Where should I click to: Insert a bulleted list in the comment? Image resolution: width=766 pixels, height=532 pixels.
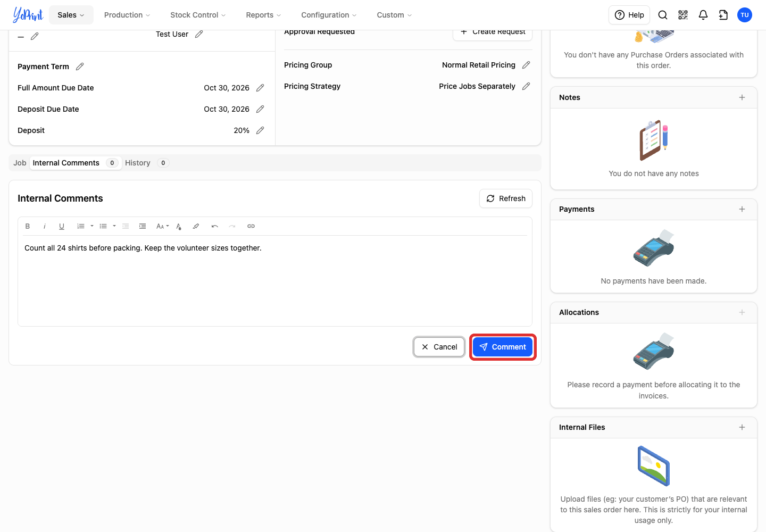pyautogui.click(x=103, y=226)
